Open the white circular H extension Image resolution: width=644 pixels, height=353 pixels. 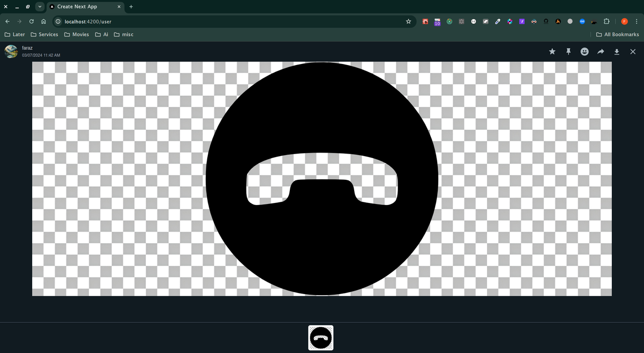pos(473,22)
